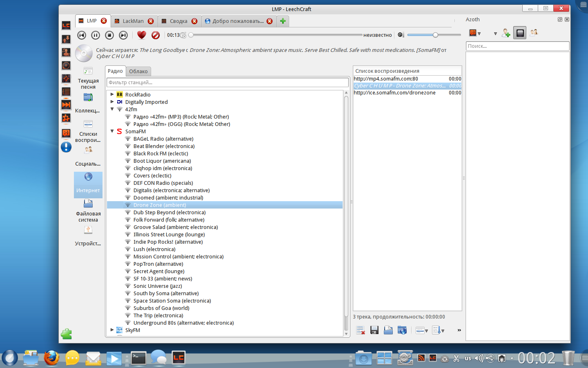Open Текущая песня section
The image size is (588, 368).
tap(88, 78)
